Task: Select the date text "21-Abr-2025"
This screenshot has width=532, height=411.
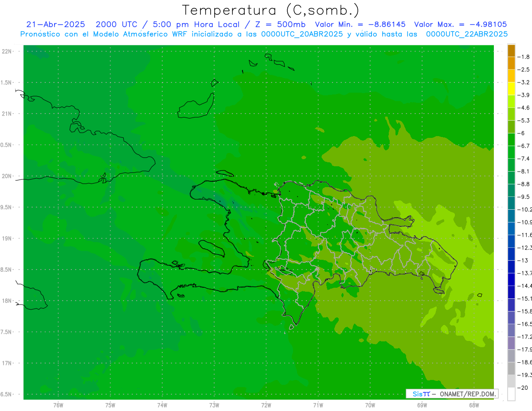Action: [x=55, y=24]
